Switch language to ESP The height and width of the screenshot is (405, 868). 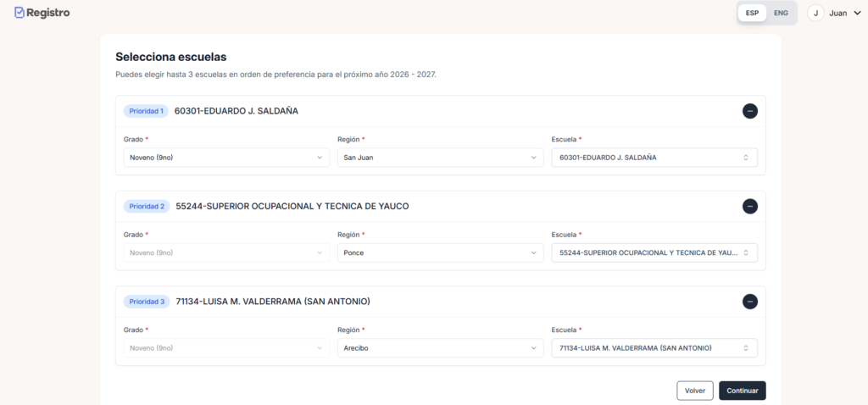tap(752, 13)
